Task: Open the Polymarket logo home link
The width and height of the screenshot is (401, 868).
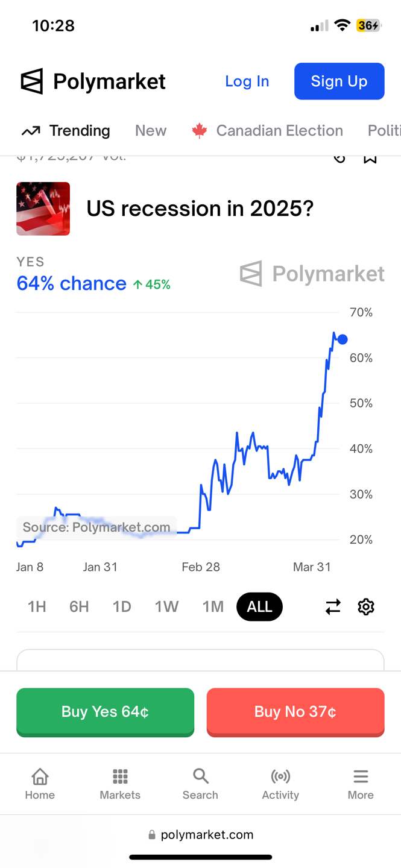Action: pyautogui.click(x=93, y=81)
